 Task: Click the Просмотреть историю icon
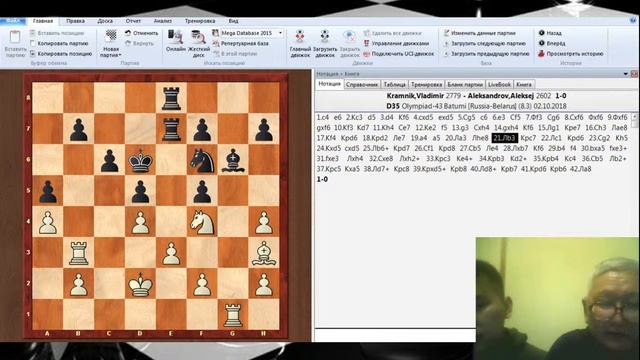coord(542,53)
